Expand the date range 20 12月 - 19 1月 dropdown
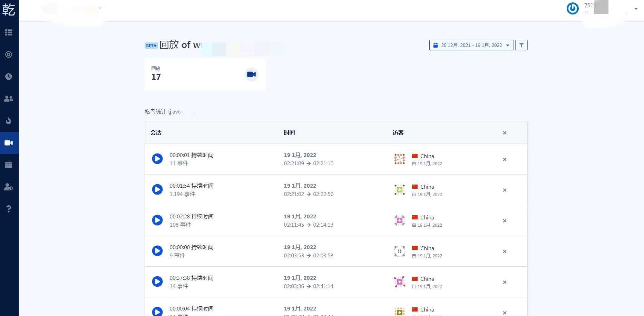Viewport: 644px width, 316px height. pos(471,45)
